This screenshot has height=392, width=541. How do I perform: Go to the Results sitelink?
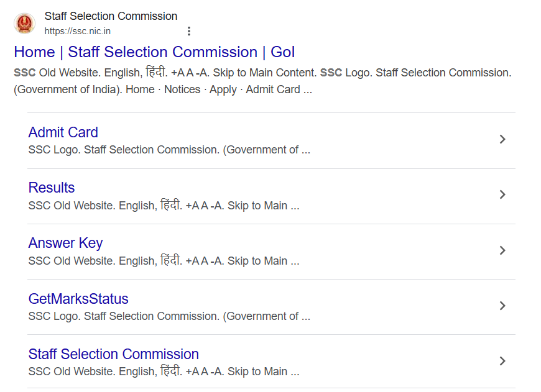[52, 188]
